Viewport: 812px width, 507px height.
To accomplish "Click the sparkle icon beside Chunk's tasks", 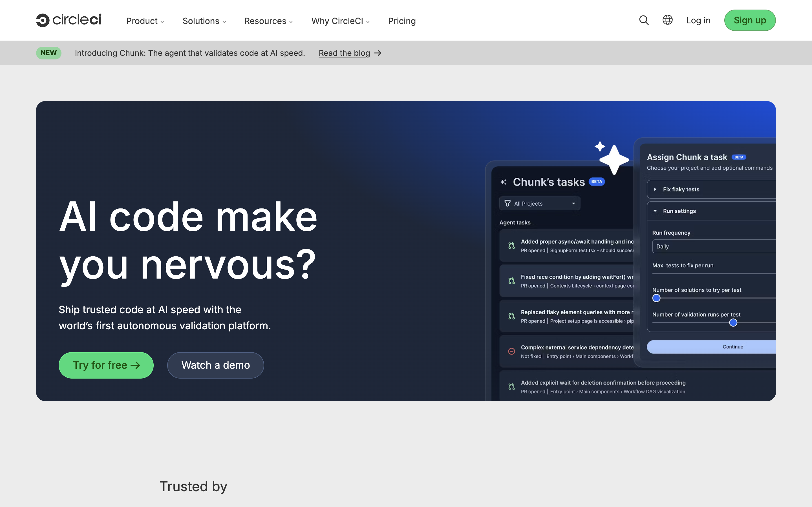I will [503, 182].
